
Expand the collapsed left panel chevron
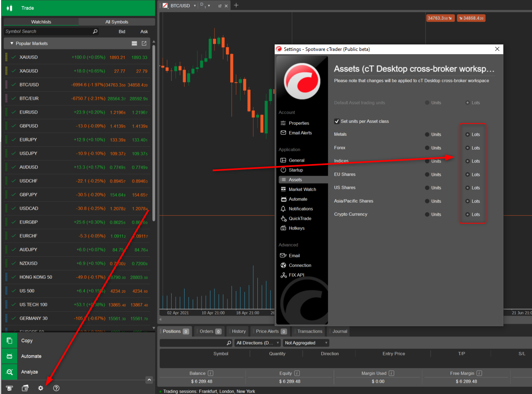(x=149, y=380)
